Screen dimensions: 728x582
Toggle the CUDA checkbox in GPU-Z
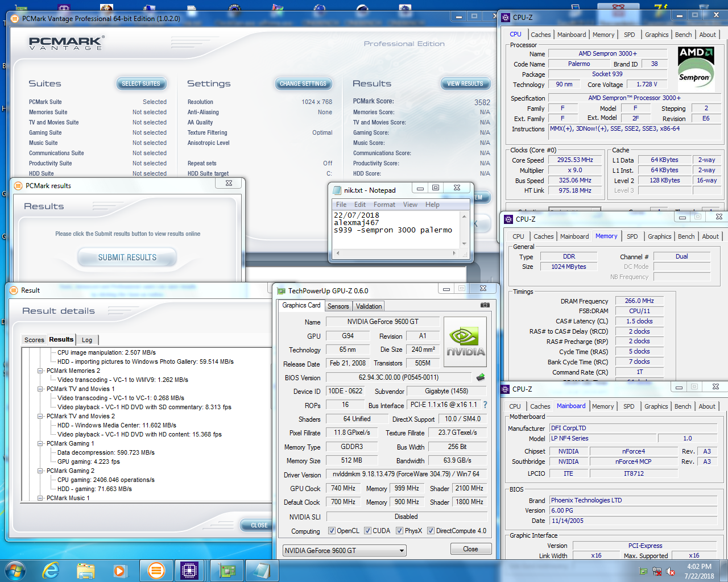367,531
